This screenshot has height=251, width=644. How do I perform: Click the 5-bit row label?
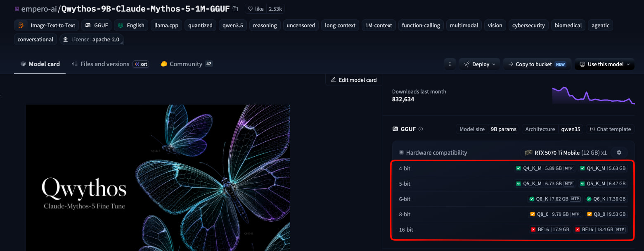(x=405, y=184)
